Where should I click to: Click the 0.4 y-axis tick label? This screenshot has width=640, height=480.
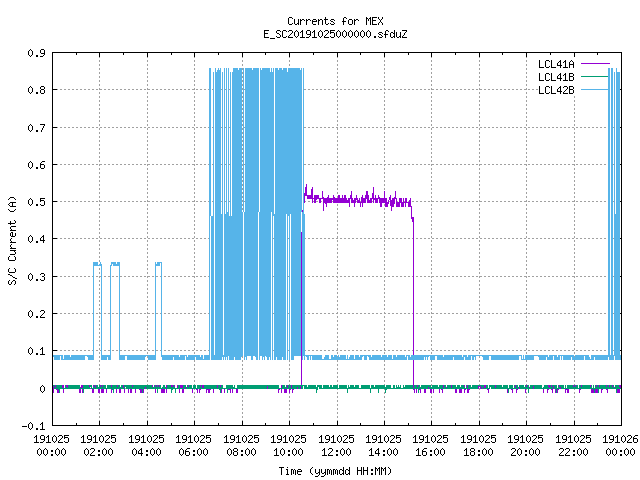click(36, 239)
